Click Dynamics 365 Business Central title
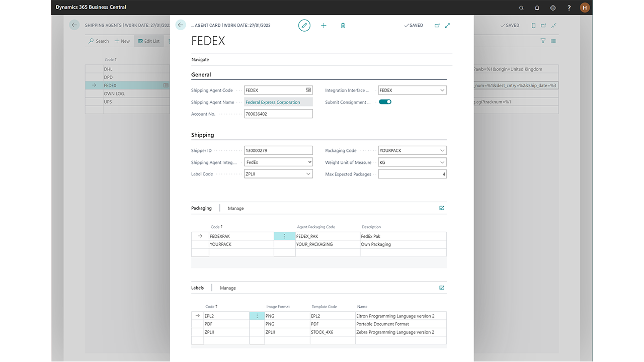644x362 pixels. coord(91,8)
